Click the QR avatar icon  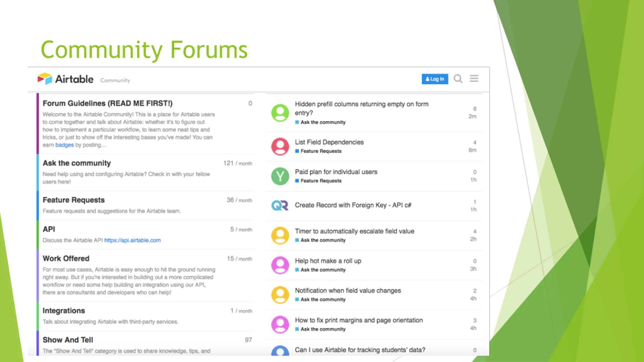click(280, 205)
